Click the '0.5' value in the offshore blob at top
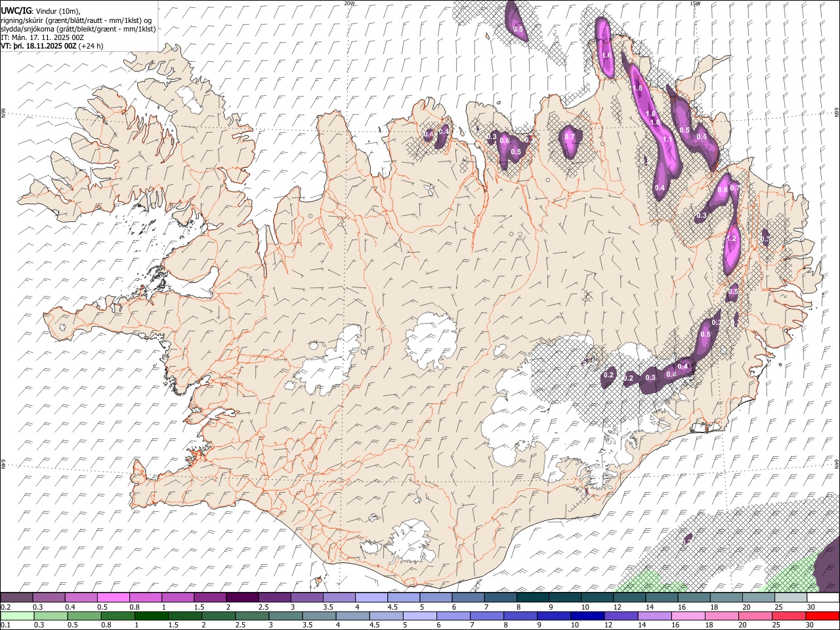The height and width of the screenshot is (630, 840). (x=518, y=29)
